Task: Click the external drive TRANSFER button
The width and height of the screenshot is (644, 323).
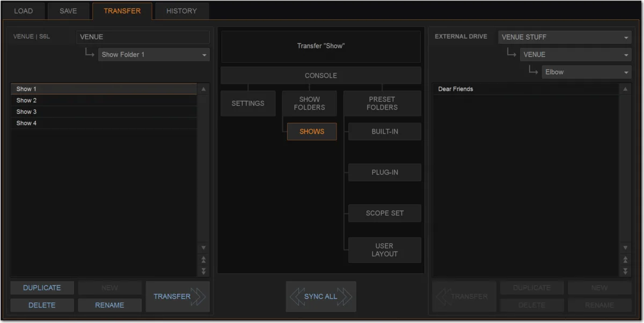Action: coord(464,297)
